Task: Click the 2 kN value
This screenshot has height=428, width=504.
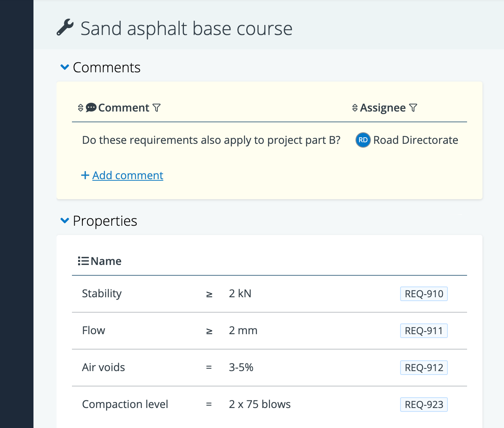Action: pos(240,294)
